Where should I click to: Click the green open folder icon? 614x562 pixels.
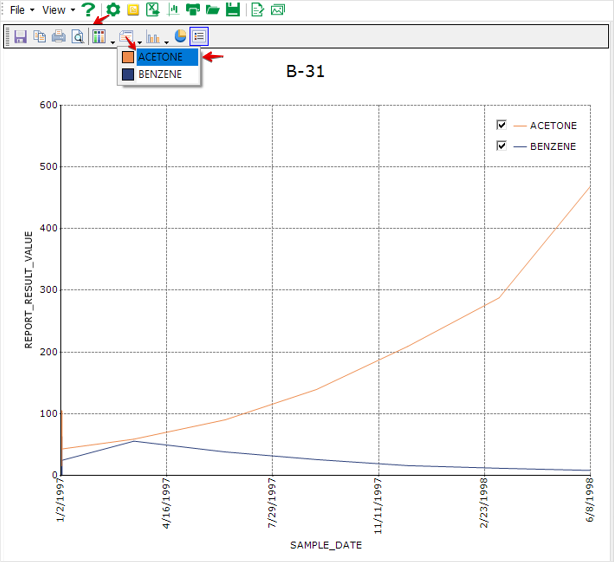pos(213,10)
